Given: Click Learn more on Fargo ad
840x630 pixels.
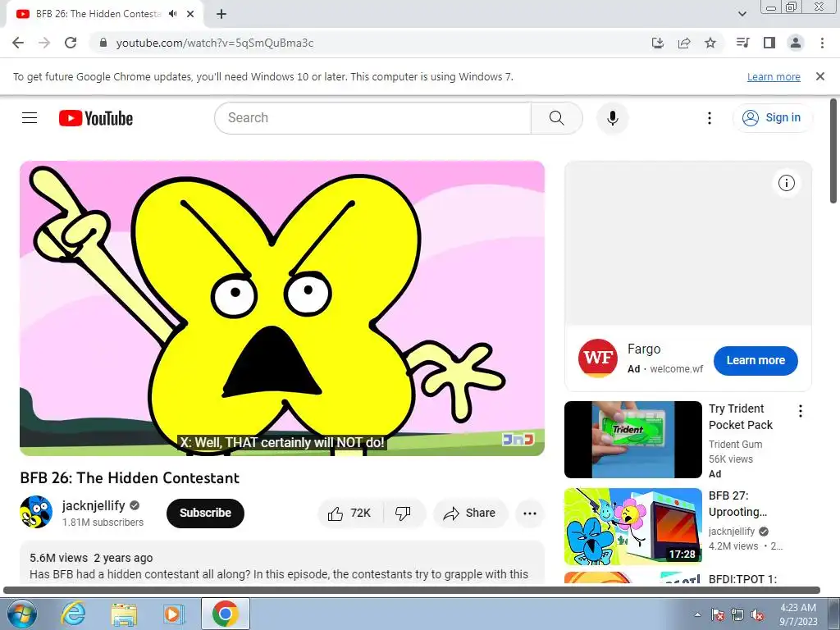Looking at the screenshot, I should tap(756, 361).
